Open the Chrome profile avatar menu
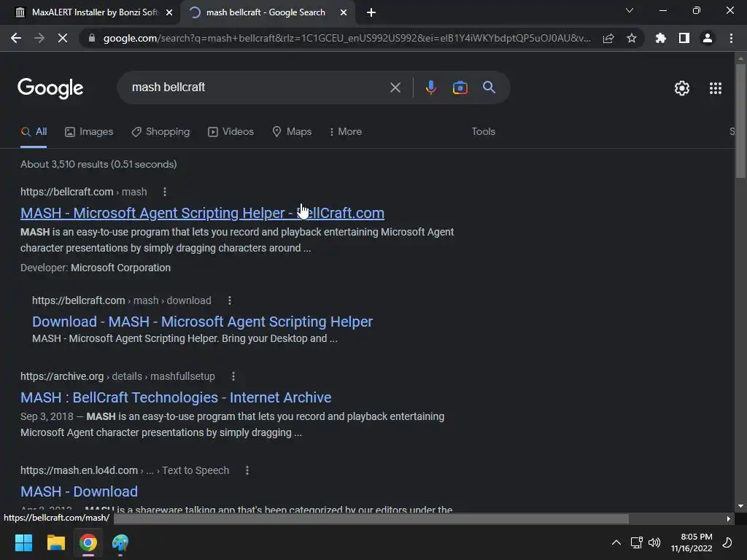 (x=708, y=38)
